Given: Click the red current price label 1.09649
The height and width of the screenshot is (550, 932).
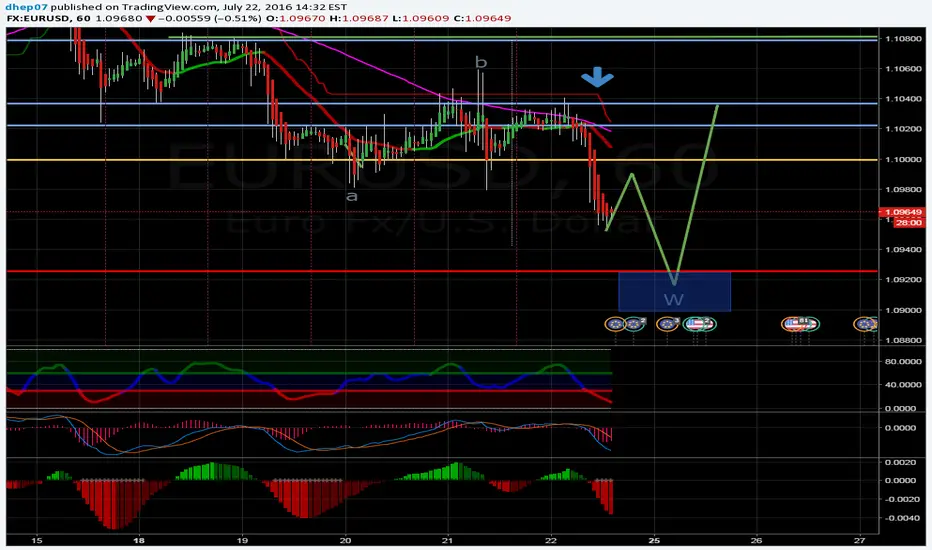Looking at the screenshot, I should [903, 212].
